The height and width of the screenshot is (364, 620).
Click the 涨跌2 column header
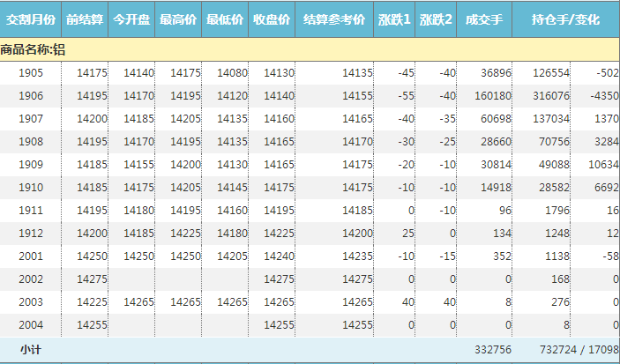pos(436,19)
